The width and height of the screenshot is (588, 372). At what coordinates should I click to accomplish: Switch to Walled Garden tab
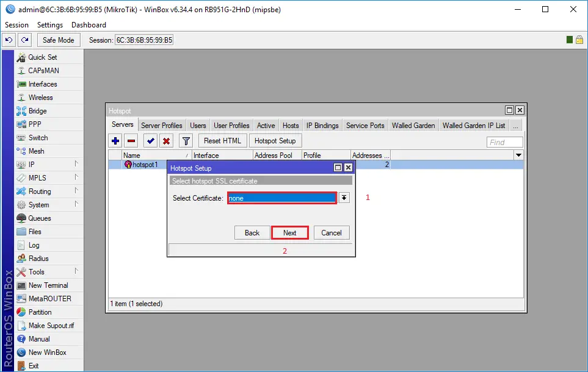[x=413, y=126]
